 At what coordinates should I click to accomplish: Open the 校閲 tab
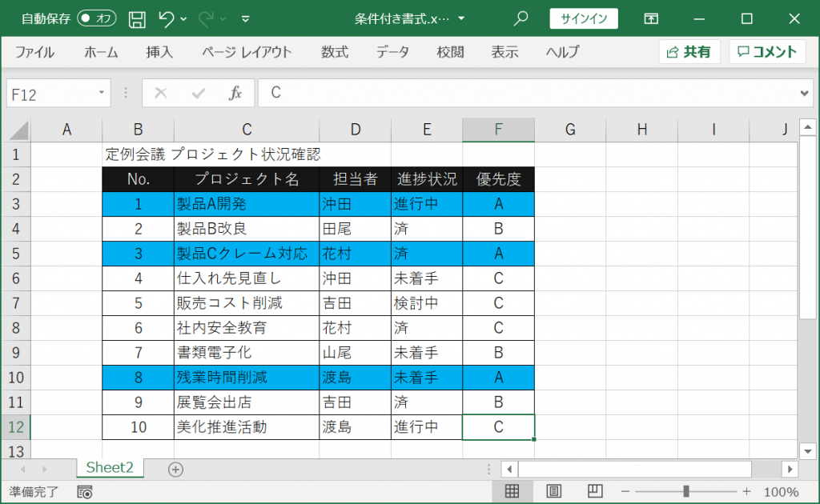point(450,52)
